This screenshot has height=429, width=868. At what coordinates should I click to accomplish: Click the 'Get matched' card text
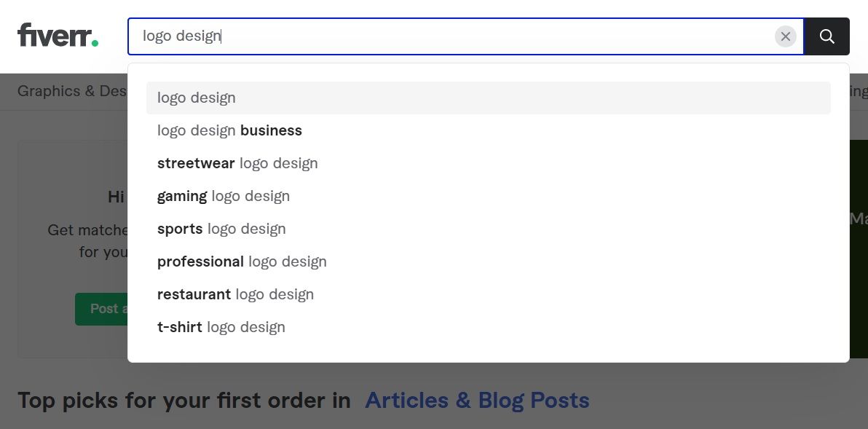87,230
